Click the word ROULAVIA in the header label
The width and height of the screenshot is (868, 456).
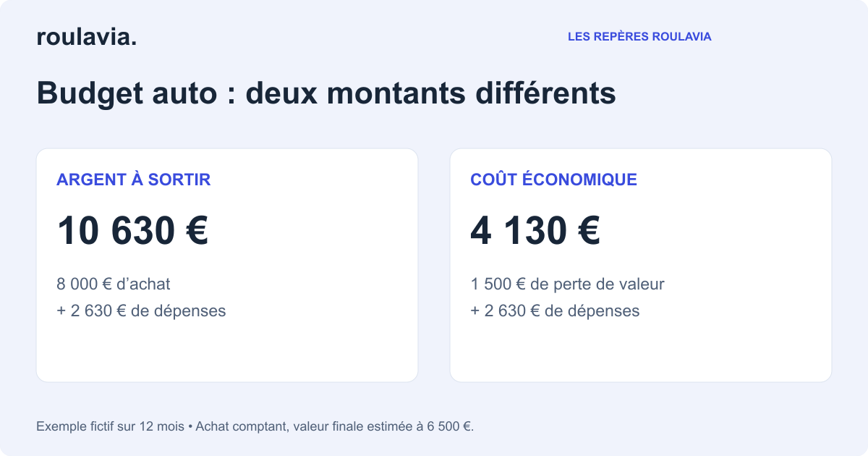pyautogui.click(x=681, y=36)
